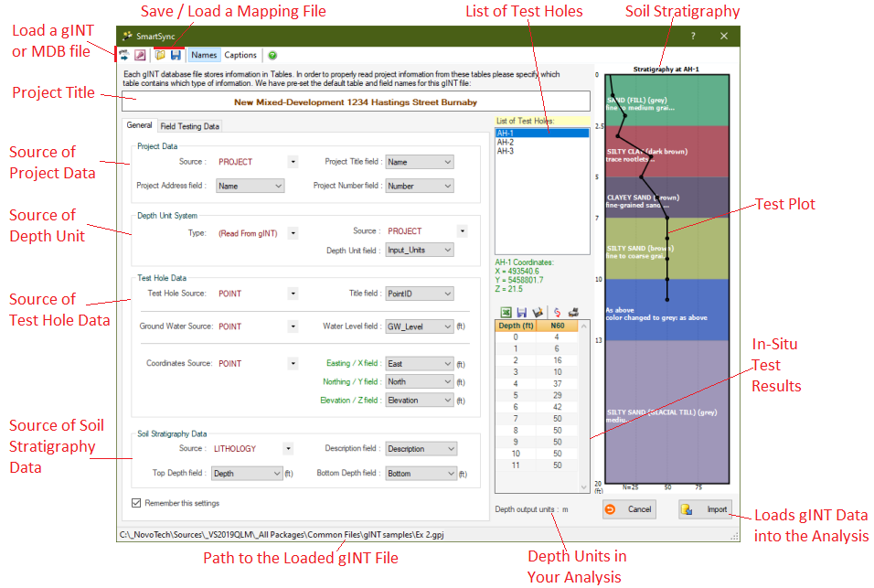Open the Field Testing Data tab

pyautogui.click(x=189, y=126)
